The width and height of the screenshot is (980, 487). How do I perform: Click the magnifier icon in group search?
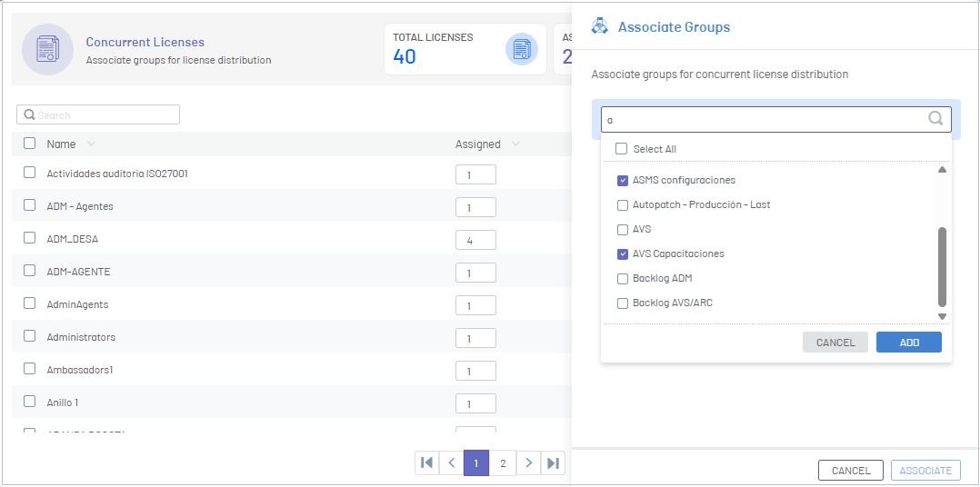[935, 119]
